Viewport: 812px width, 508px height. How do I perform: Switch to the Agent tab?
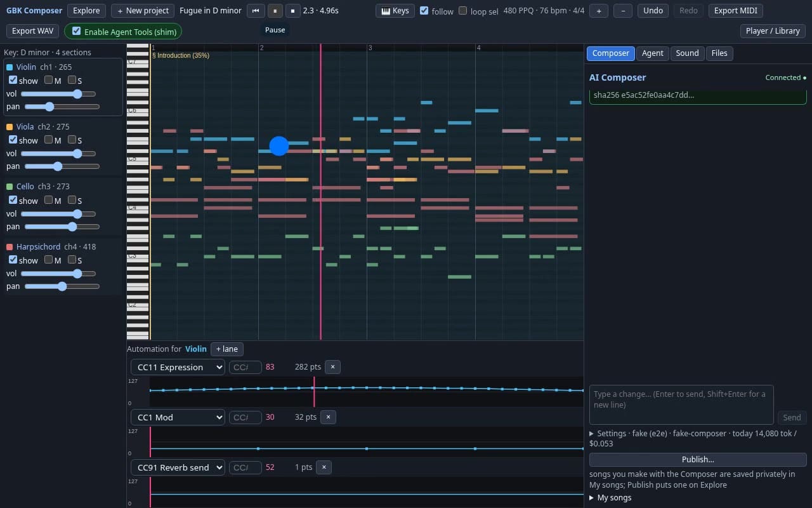click(x=653, y=53)
